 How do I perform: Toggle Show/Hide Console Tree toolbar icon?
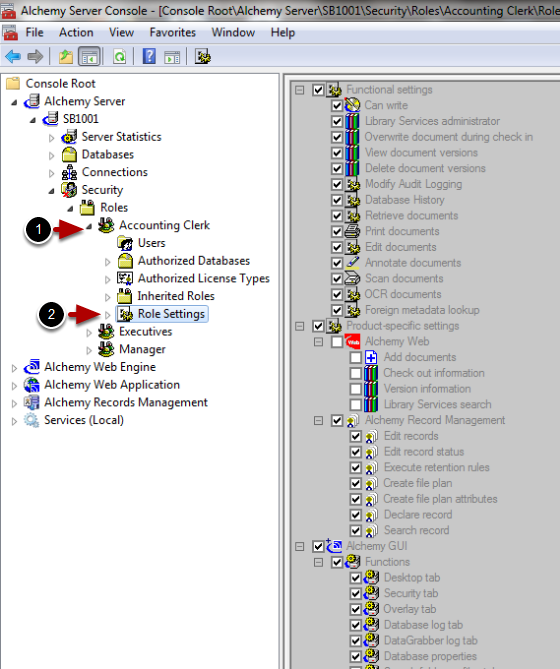point(89,56)
